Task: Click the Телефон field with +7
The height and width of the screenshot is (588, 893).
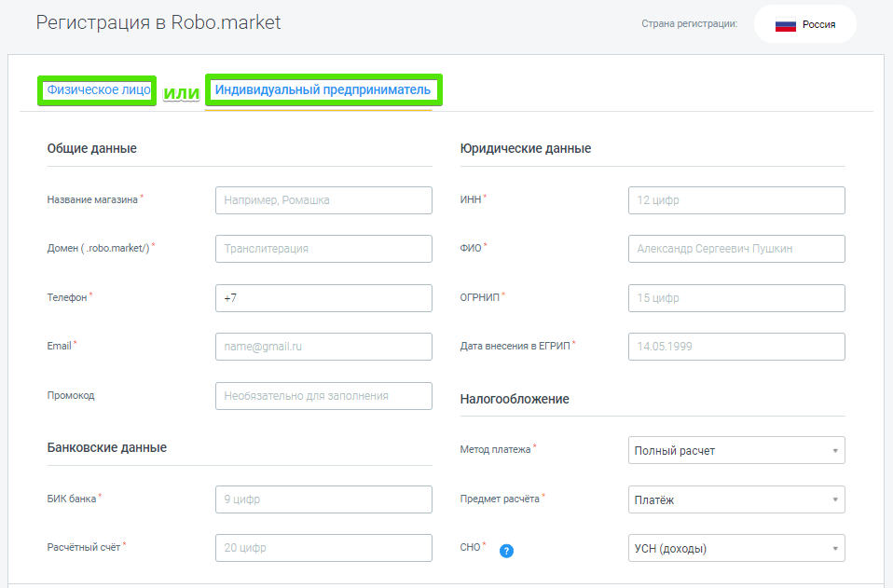Action: [323, 298]
